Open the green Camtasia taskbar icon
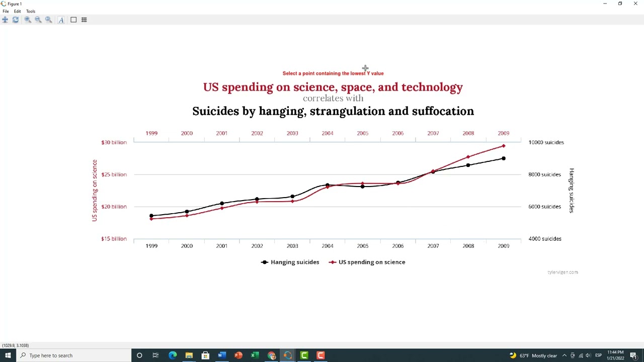 (x=304, y=355)
